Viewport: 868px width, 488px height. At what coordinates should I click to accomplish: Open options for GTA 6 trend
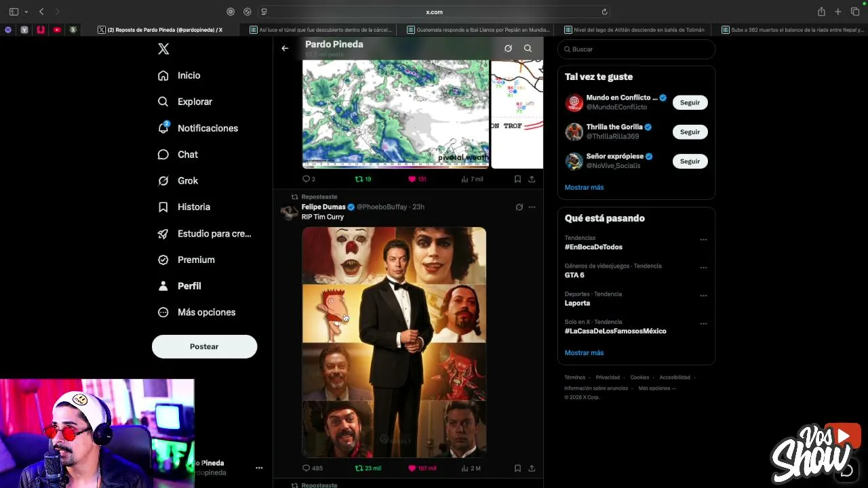pos(703,268)
